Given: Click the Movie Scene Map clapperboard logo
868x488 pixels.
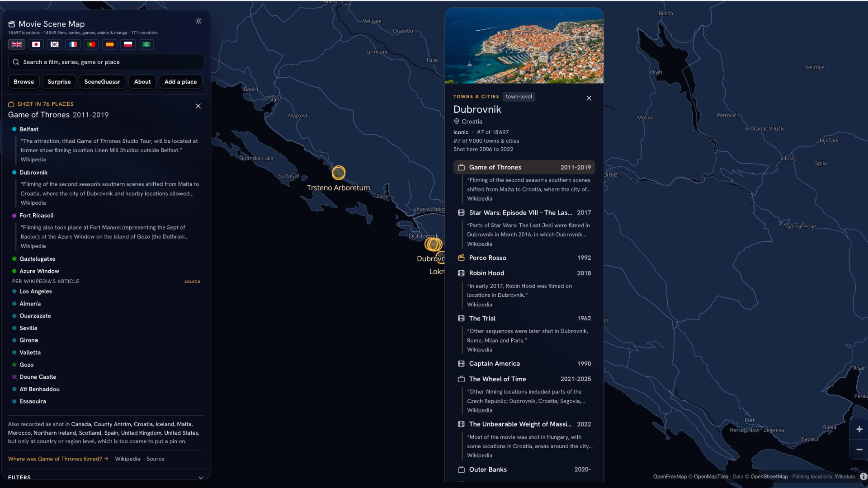Looking at the screenshot, I should 12,24.
